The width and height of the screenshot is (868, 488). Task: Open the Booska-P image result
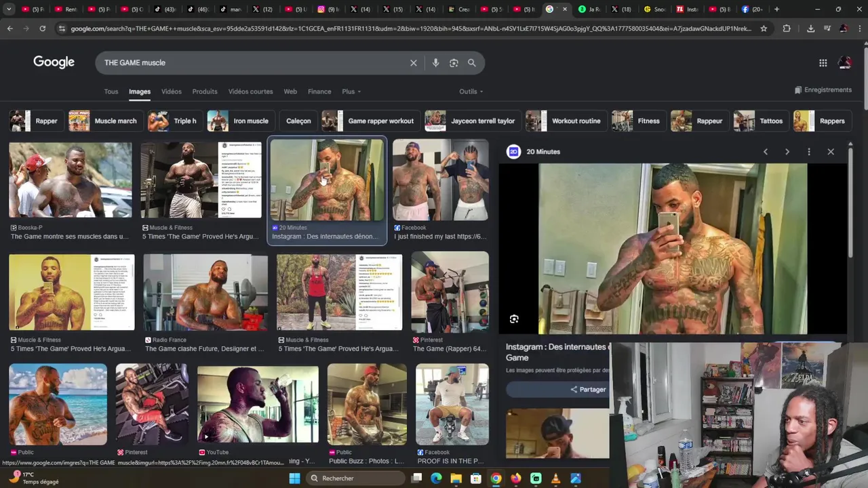71,180
